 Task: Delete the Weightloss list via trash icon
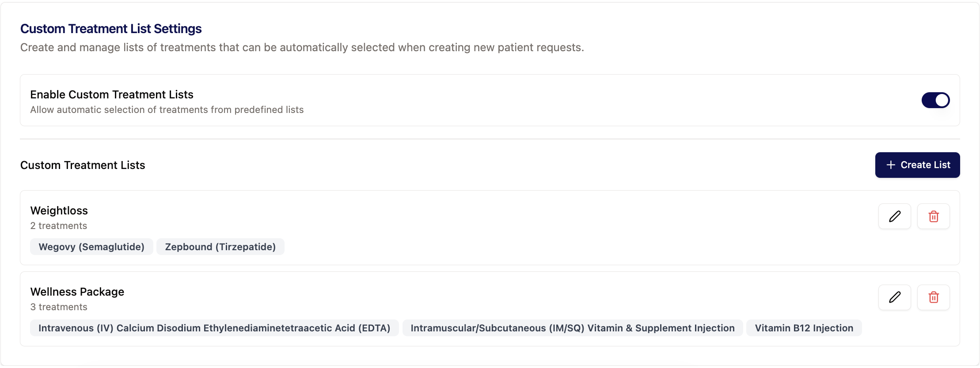coord(933,216)
